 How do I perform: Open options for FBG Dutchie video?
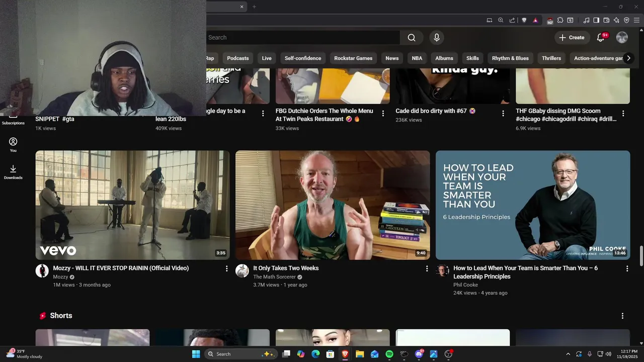point(383,114)
